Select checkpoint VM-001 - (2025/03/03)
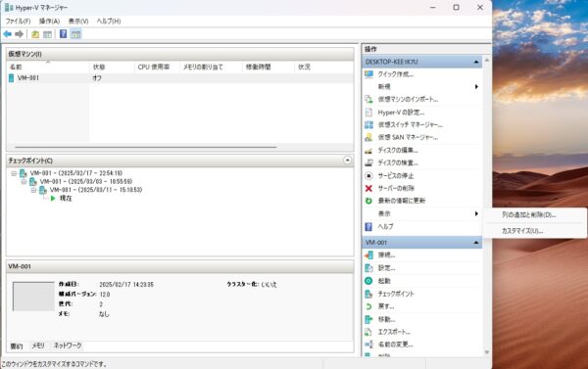The height and width of the screenshot is (369, 588). pos(86,182)
